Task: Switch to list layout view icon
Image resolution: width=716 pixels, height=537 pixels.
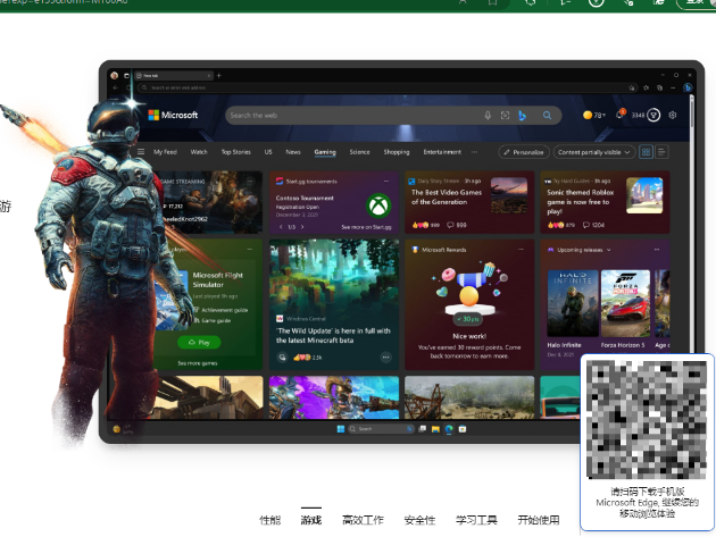Action: click(x=662, y=152)
